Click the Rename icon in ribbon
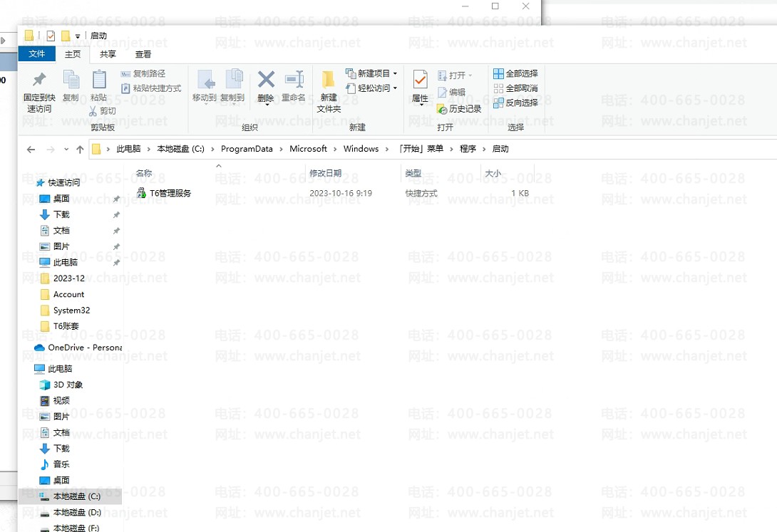This screenshot has width=777, height=532. coord(294,79)
